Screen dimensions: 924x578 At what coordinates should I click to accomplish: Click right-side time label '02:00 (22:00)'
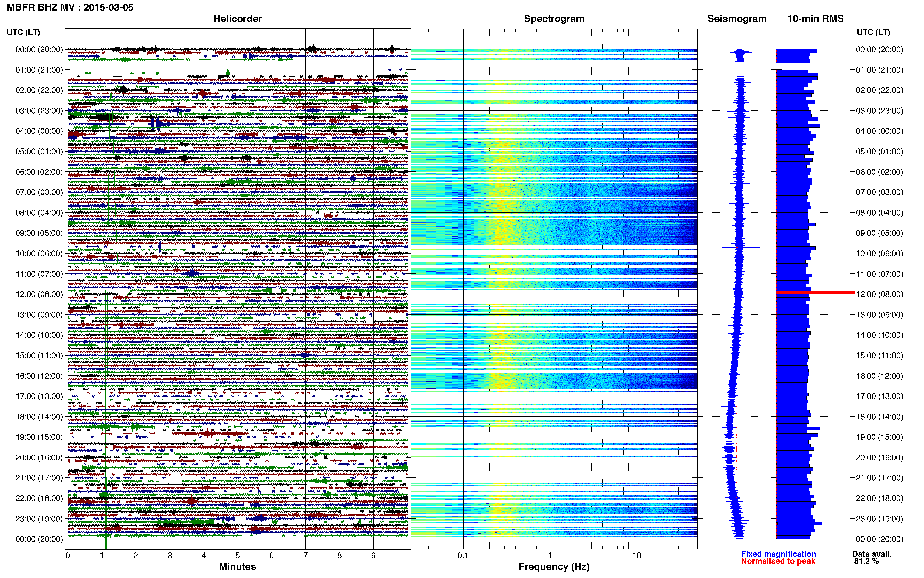click(879, 90)
